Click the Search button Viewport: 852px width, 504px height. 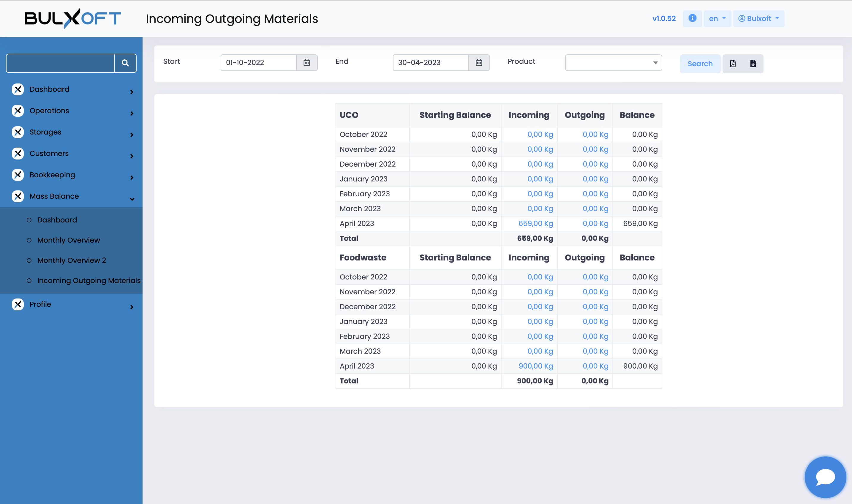pos(700,64)
